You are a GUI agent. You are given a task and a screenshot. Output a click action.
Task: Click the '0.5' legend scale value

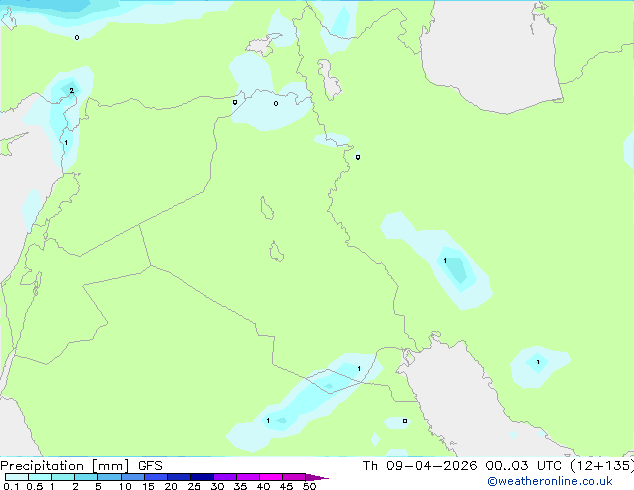tap(35, 486)
